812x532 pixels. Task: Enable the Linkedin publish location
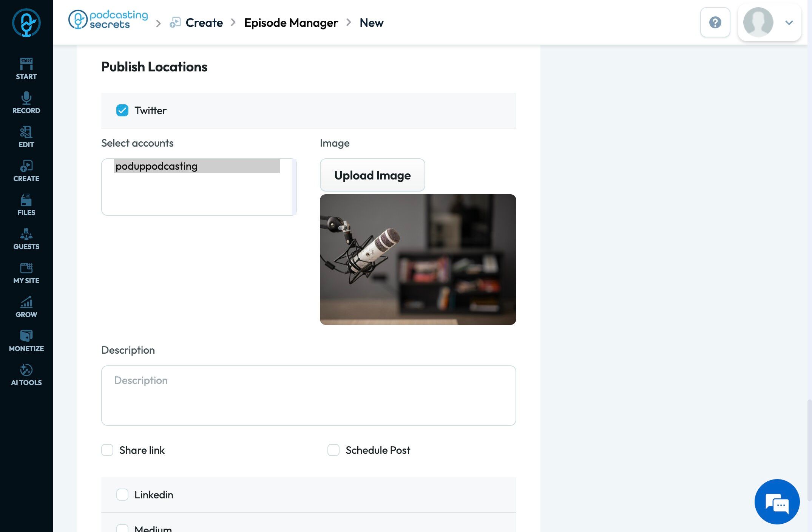pyautogui.click(x=122, y=495)
